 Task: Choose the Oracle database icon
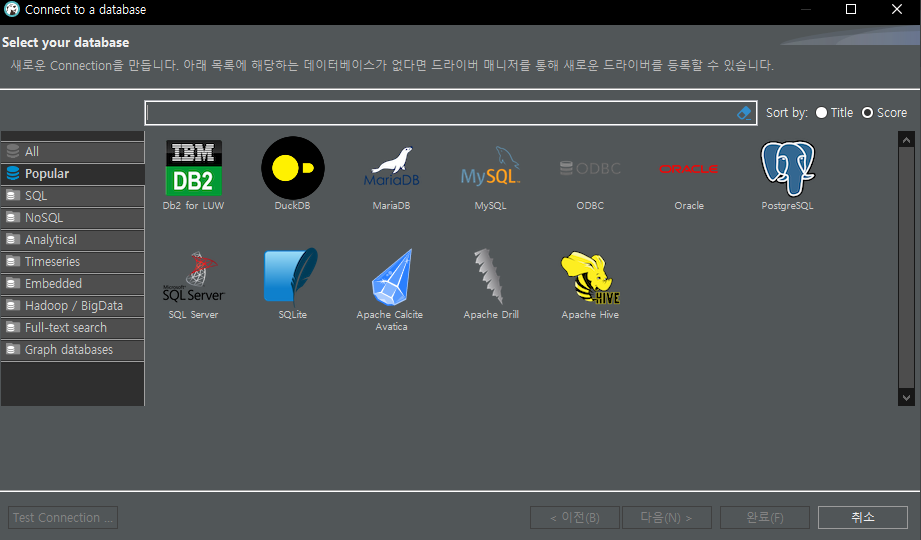tap(688, 169)
